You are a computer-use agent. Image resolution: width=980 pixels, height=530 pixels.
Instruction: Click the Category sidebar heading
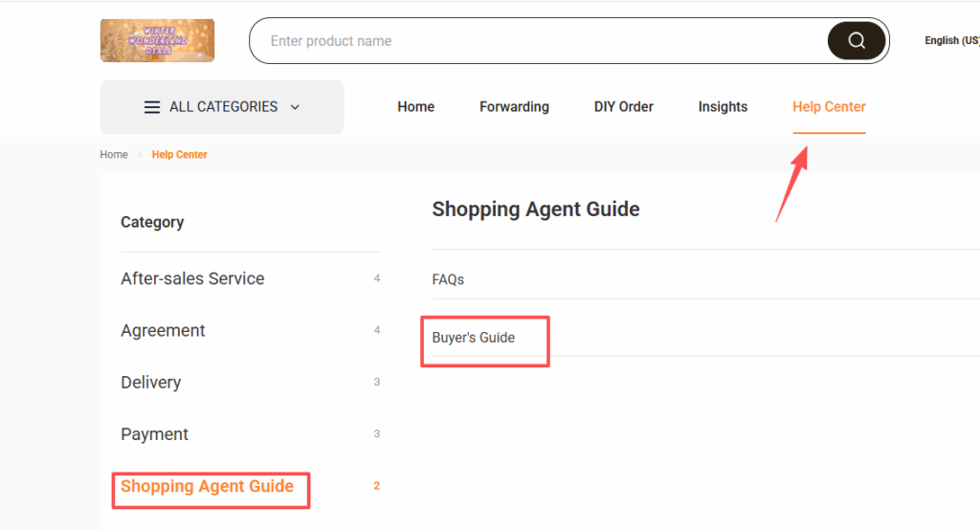(152, 222)
